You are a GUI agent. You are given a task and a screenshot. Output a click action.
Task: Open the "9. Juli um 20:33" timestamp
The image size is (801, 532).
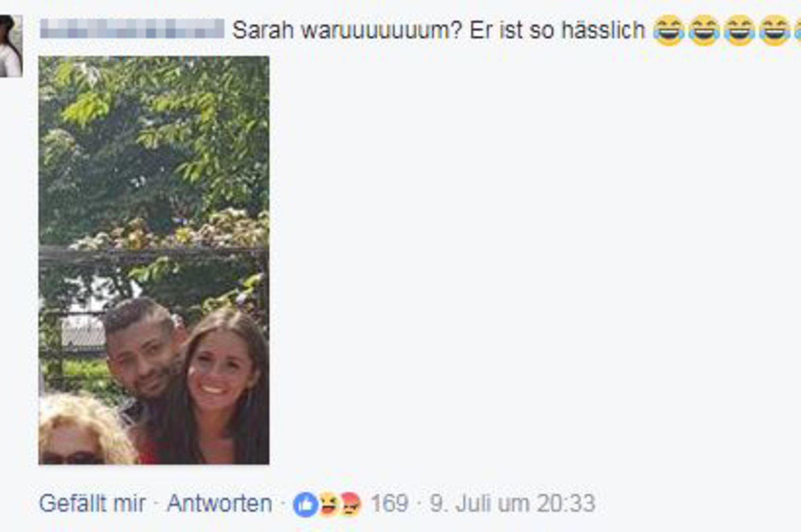click(512, 503)
